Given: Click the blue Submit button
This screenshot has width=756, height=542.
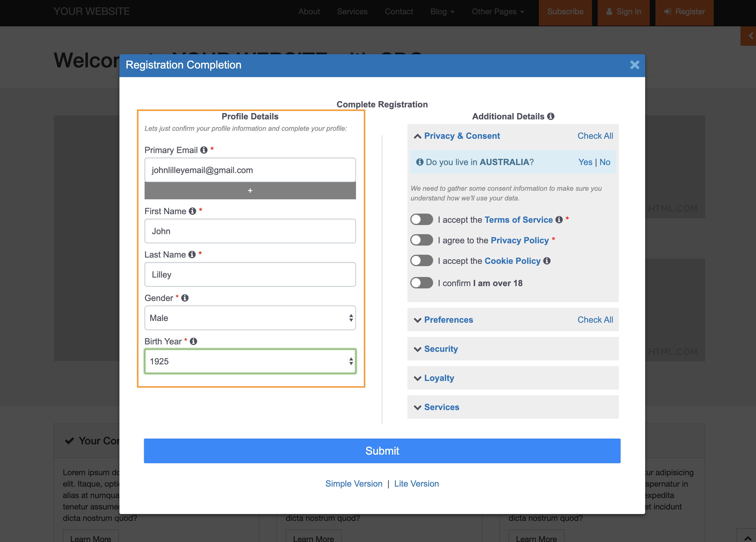Looking at the screenshot, I should click(x=382, y=451).
